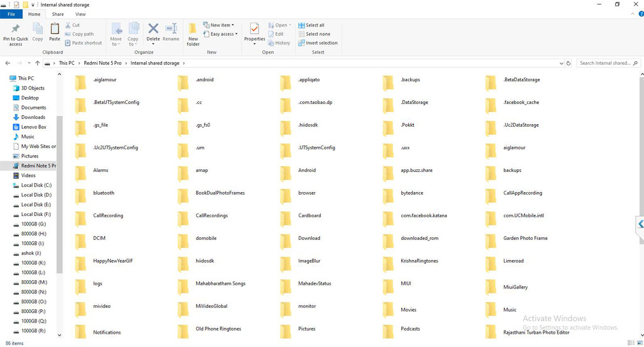Switch to the Home ribbon tab
This screenshot has width=644, height=347.
click(x=34, y=14)
